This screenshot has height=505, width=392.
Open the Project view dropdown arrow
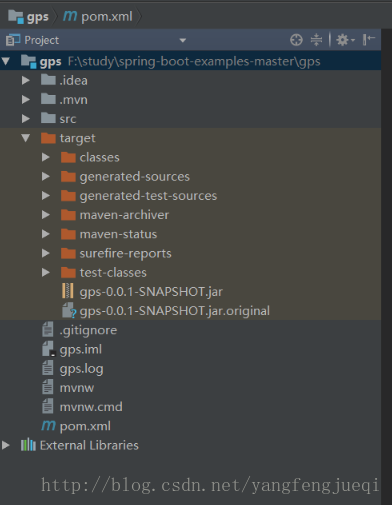pos(182,40)
